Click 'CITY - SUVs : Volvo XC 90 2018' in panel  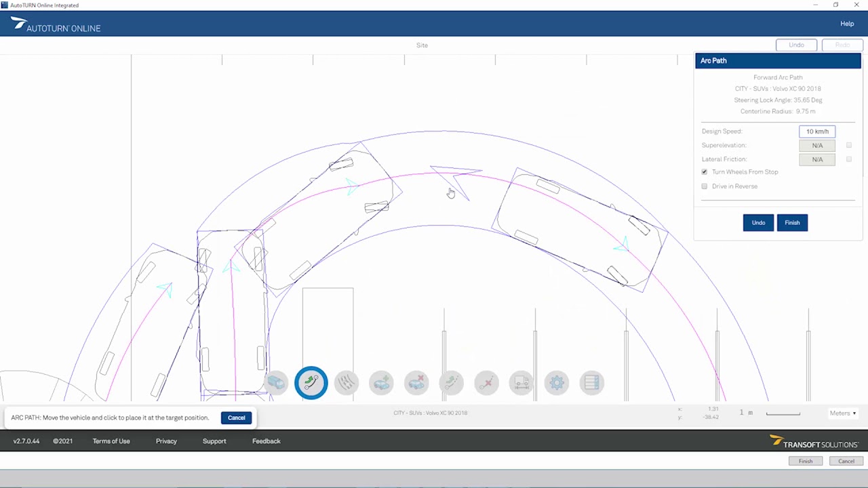coord(778,89)
